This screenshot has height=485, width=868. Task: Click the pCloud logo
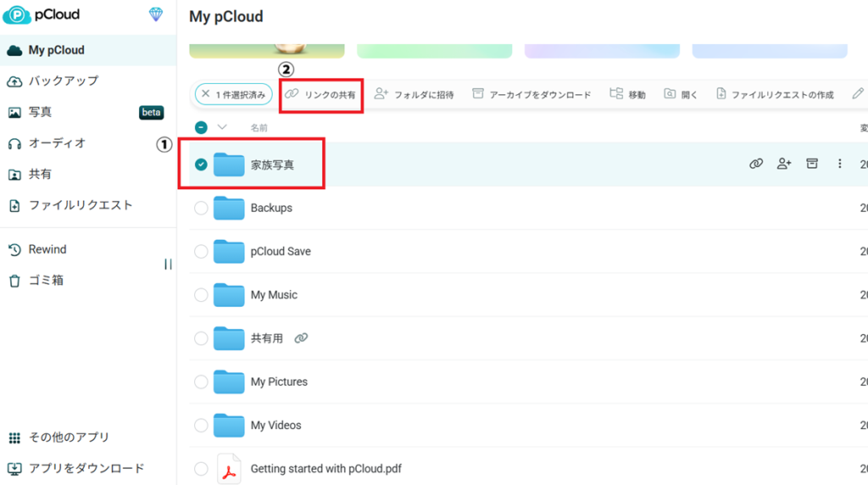(x=42, y=15)
